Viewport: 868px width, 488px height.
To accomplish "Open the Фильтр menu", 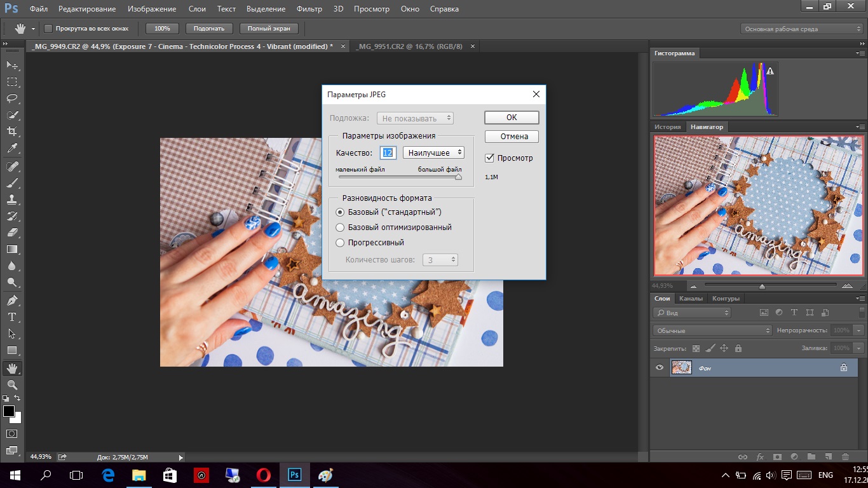I will (x=309, y=9).
